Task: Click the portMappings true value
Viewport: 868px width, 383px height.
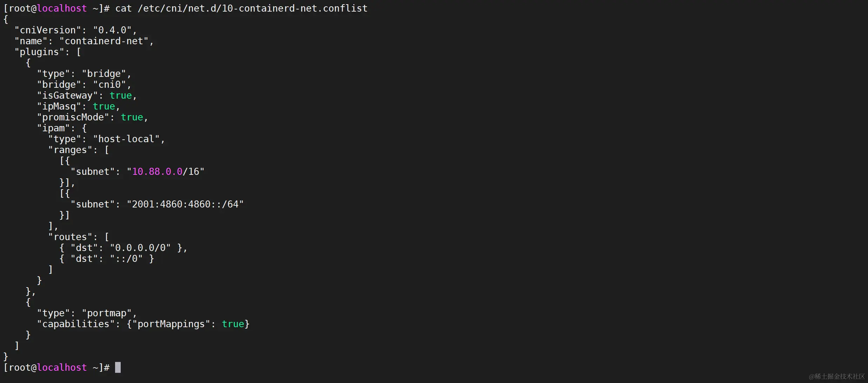Action: coord(233,324)
